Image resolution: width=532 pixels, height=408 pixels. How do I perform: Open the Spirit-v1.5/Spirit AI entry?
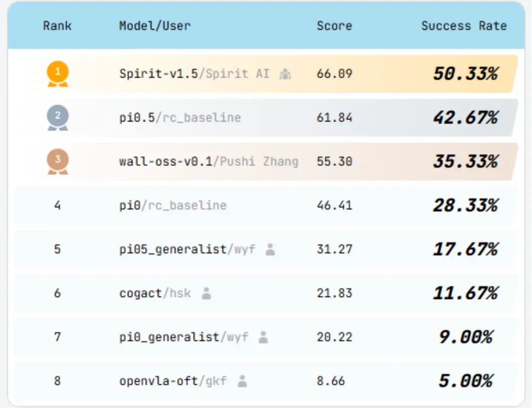[194, 74]
